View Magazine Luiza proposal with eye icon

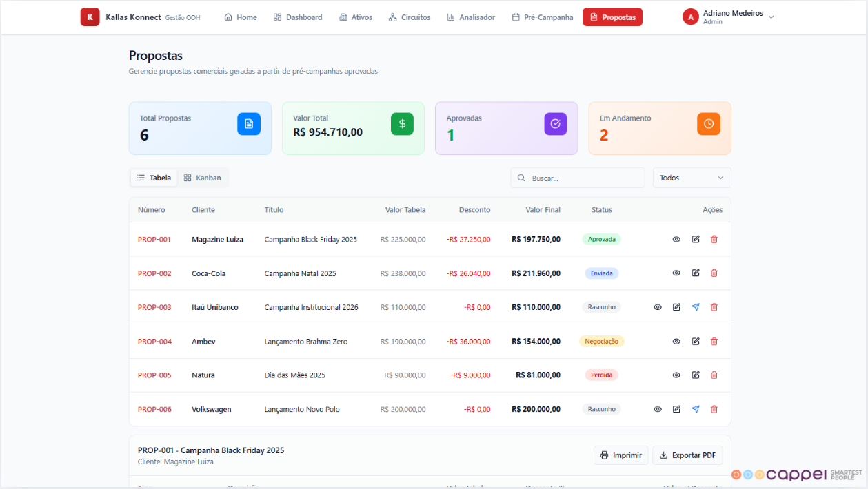(676, 239)
